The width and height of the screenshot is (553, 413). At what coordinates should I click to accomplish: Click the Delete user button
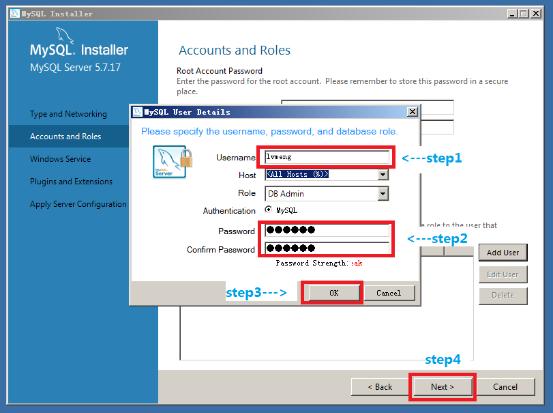(503, 295)
